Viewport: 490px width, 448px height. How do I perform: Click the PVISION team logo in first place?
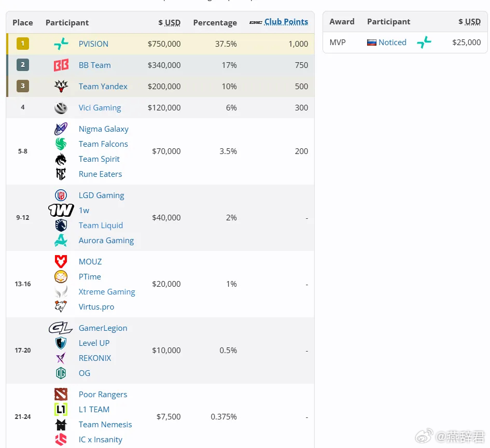pos(61,44)
